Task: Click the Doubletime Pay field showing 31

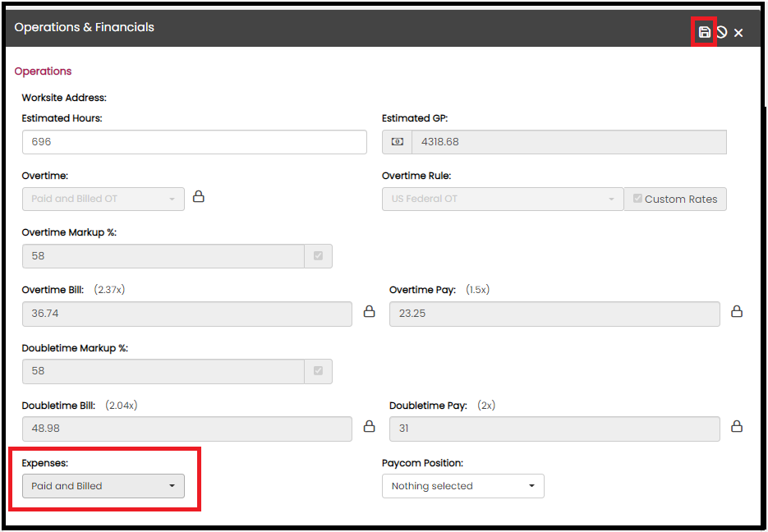Action: (x=554, y=429)
